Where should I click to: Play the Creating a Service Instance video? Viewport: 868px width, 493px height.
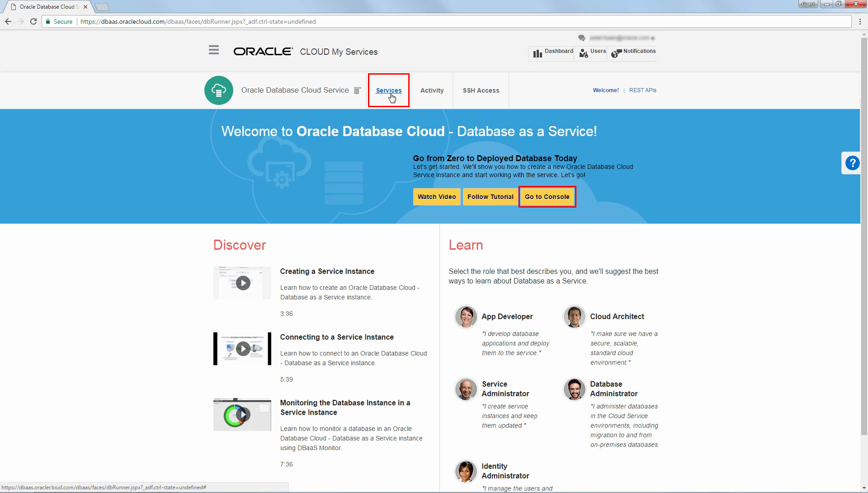243,283
